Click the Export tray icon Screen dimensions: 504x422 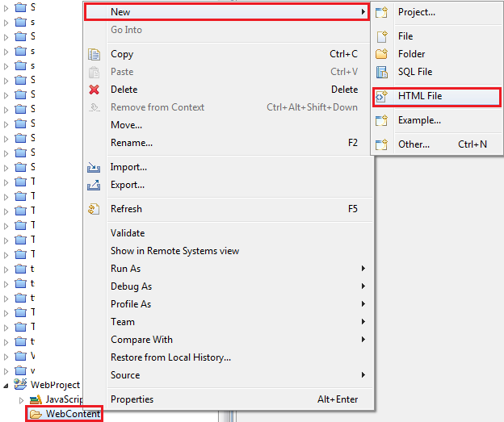(x=94, y=185)
